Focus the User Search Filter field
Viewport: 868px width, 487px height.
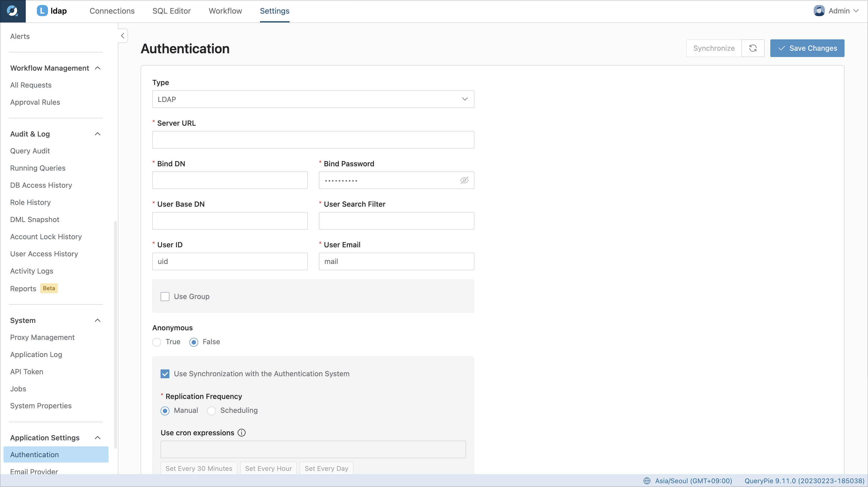click(x=396, y=221)
